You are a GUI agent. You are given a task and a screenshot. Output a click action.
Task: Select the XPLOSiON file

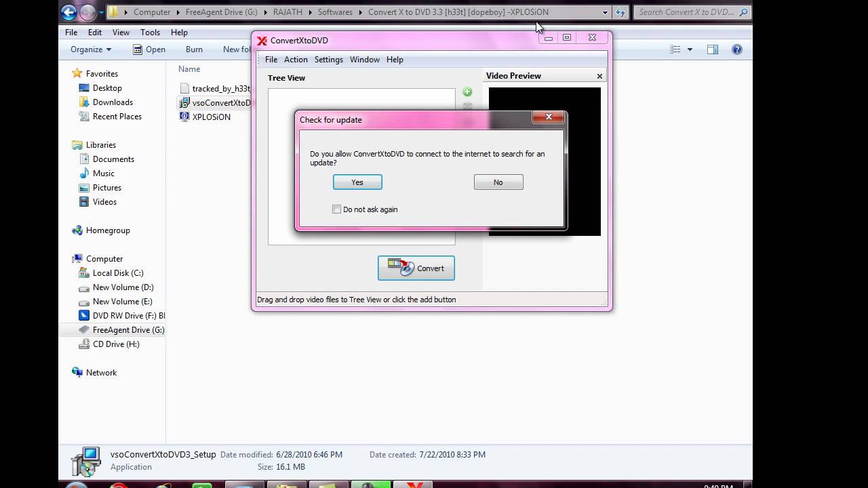211,117
